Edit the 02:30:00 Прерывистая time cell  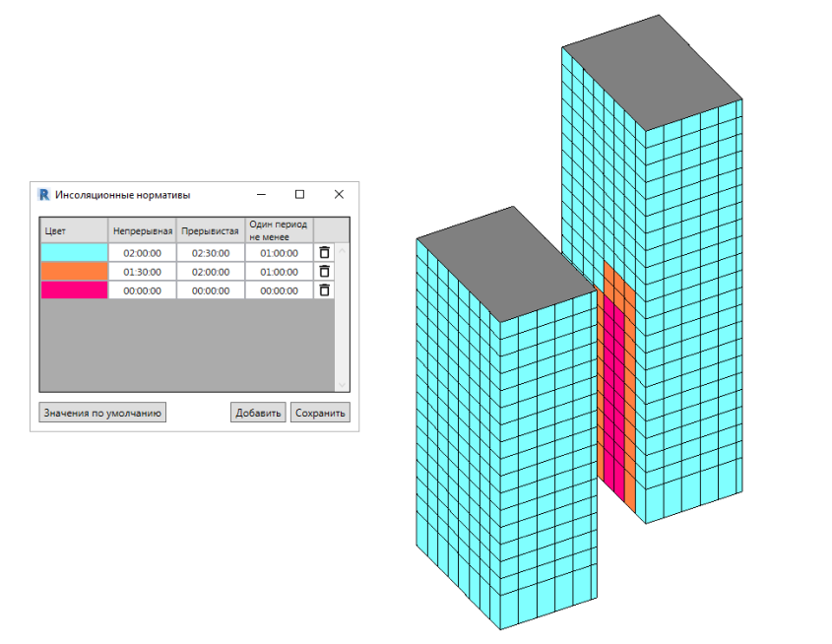pos(211,253)
